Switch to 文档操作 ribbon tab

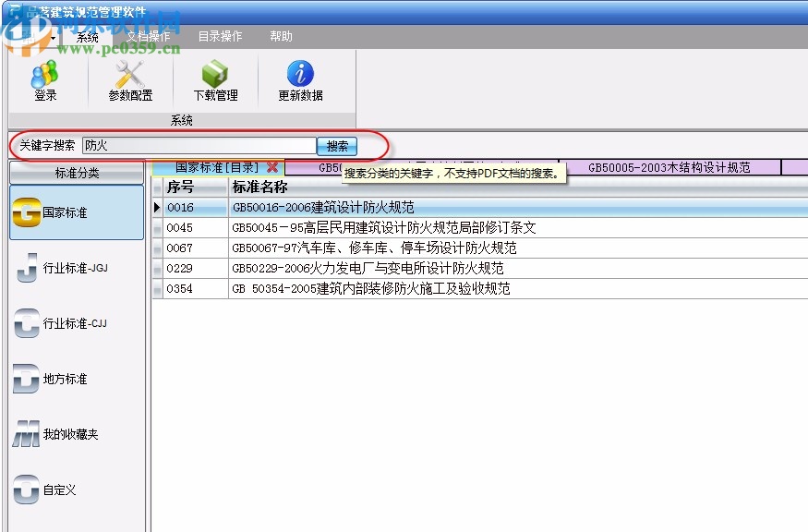(149, 37)
